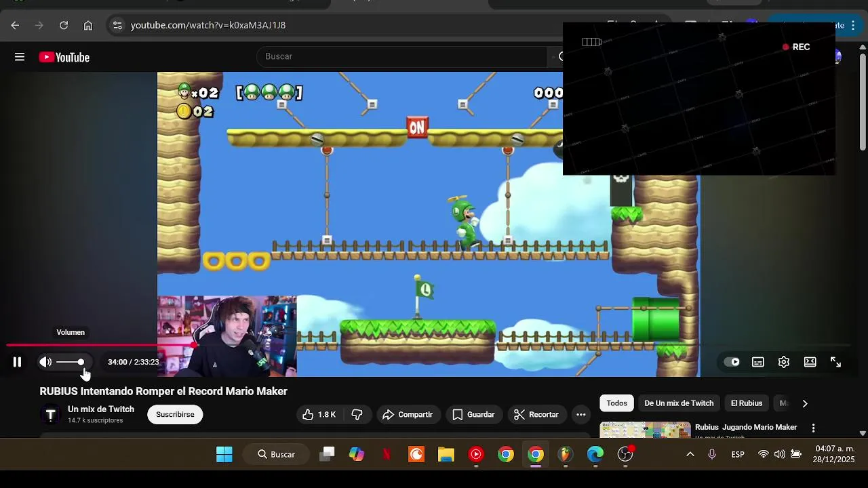This screenshot has height=488, width=868.
Task: Open the taskbar Buscar search box
Action: click(276, 454)
